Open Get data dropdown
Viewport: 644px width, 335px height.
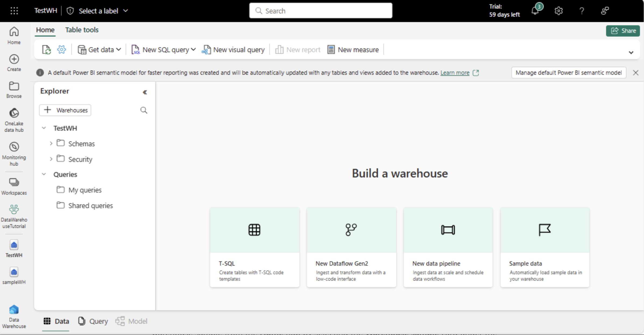pos(99,50)
